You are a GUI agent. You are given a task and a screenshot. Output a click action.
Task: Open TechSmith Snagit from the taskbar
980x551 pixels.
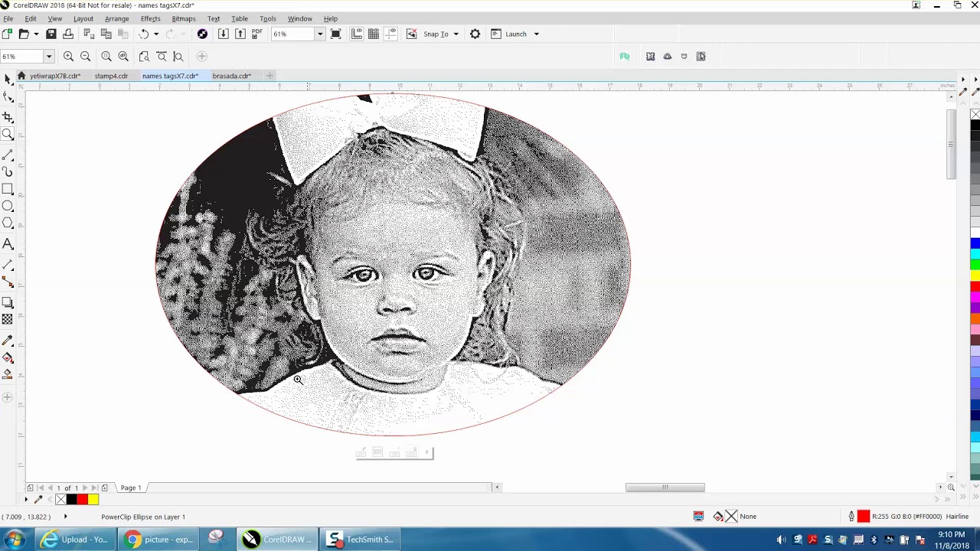(x=359, y=540)
